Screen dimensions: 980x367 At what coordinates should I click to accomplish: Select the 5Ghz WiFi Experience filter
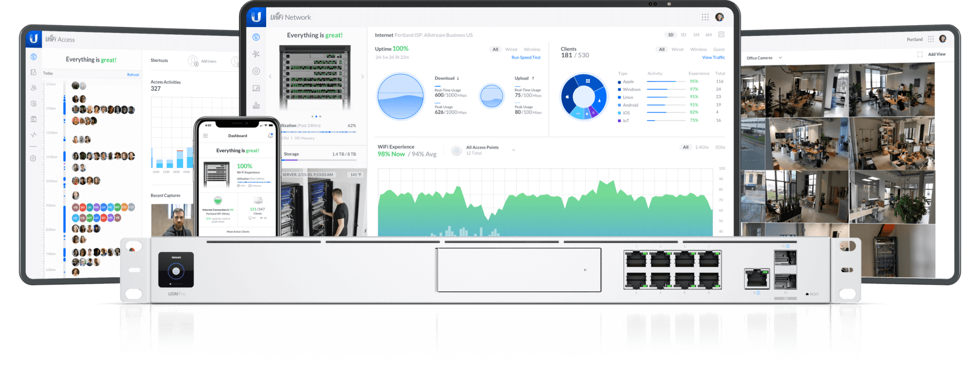[x=720, y=147]
